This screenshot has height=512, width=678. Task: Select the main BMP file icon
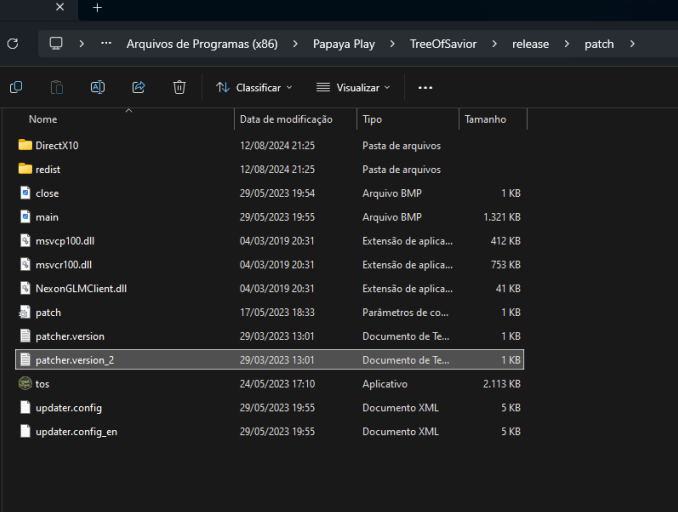pos(25,217)
